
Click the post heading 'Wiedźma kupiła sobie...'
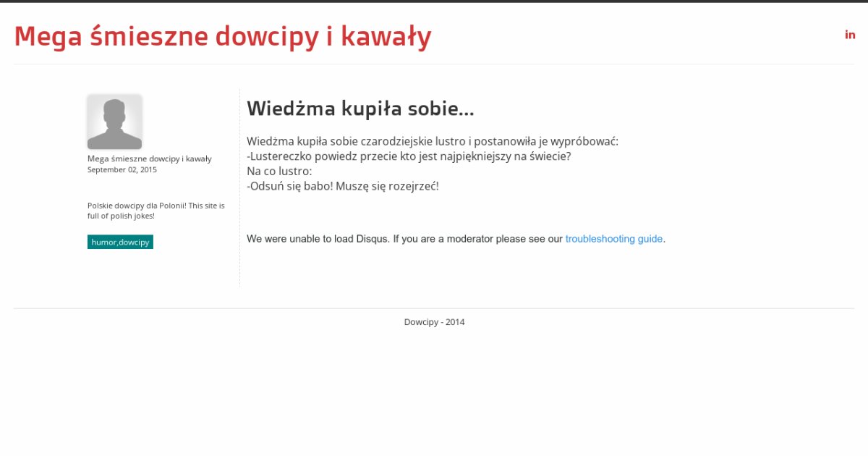click(x=360, y=109)
